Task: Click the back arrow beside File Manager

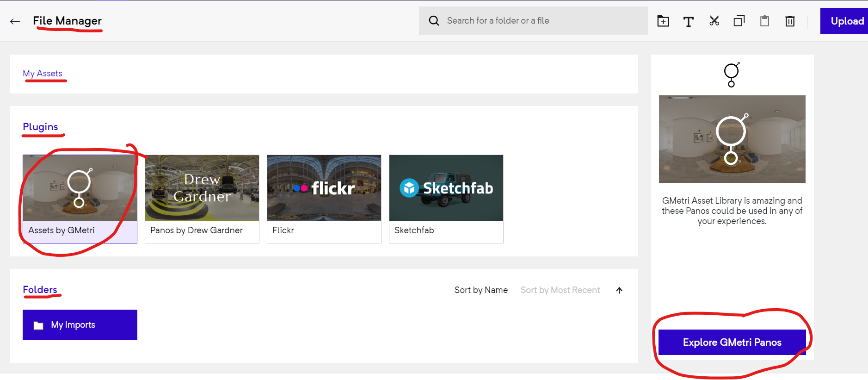Action: (15, 21)
